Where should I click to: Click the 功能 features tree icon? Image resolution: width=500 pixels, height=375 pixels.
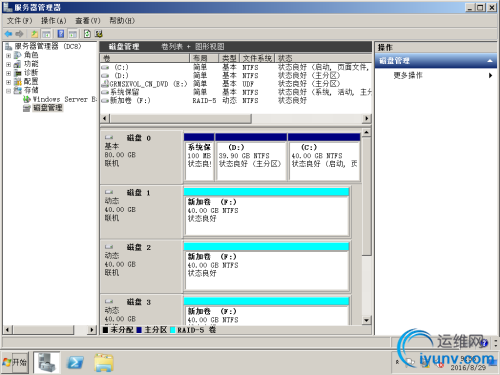point(18,64)
